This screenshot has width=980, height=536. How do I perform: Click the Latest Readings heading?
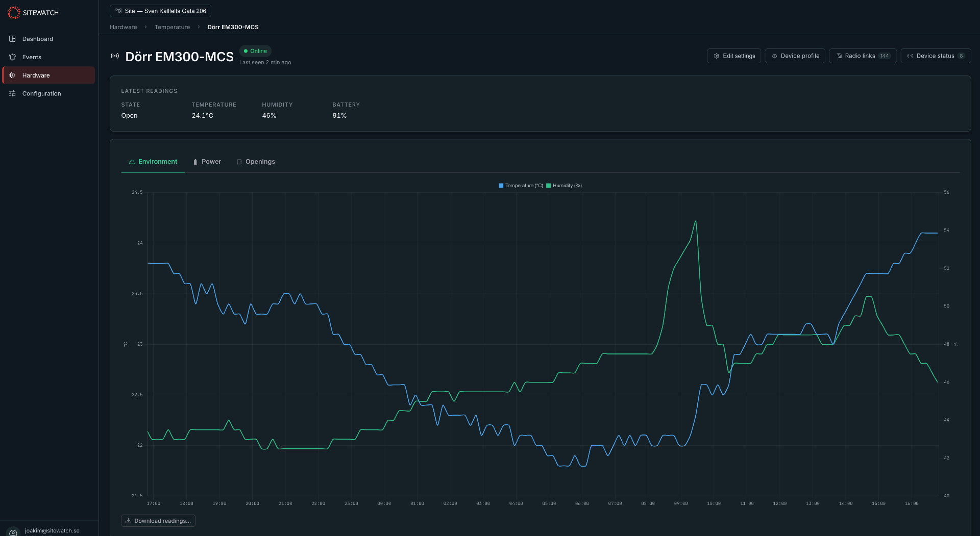[x=149, y=91]
